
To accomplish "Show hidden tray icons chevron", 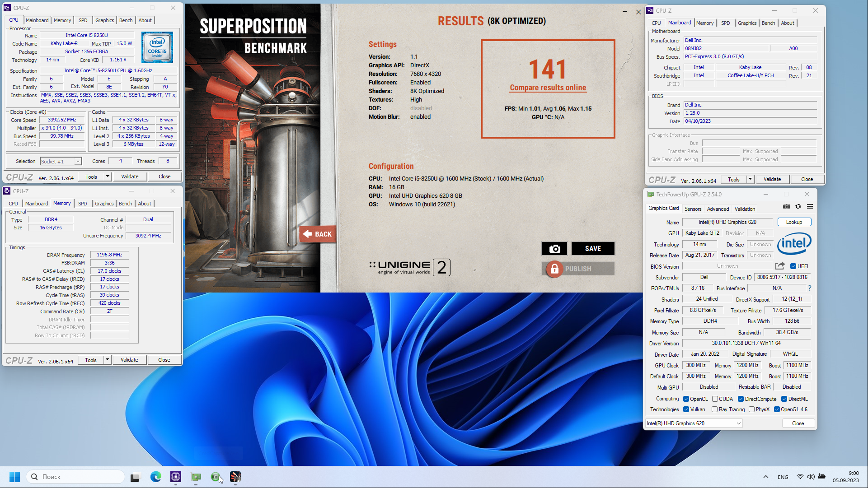I will [x=766, y=477].
